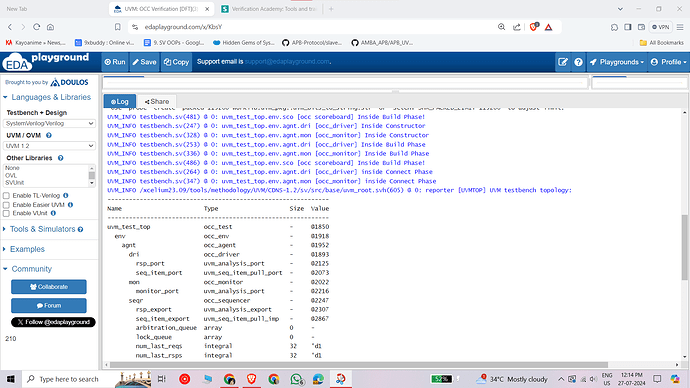Open the browser extensions puzzle icon
The height and width of the screenshot is (388, 690).
point(614,27)
